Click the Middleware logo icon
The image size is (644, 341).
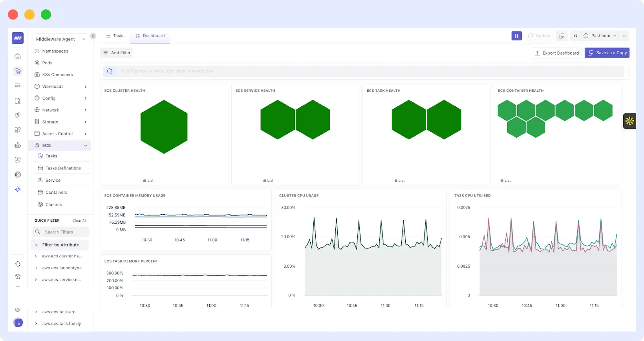(x=18, y=38)
